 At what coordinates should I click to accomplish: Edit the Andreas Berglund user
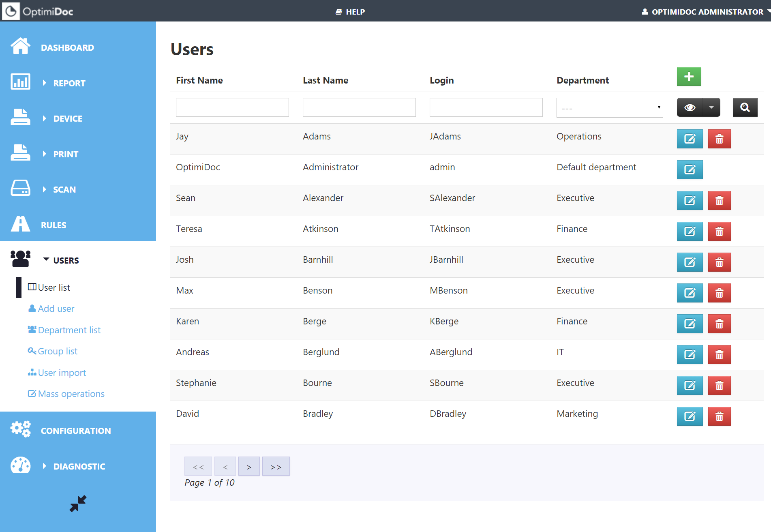point(689,355)
